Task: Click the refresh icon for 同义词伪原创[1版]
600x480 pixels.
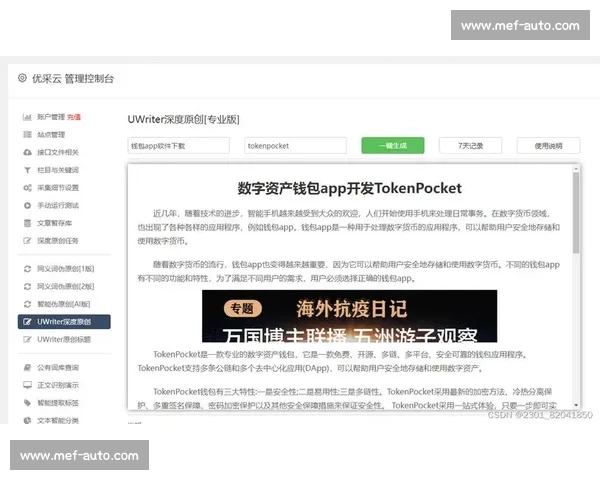Action: (x=27, y=269)
